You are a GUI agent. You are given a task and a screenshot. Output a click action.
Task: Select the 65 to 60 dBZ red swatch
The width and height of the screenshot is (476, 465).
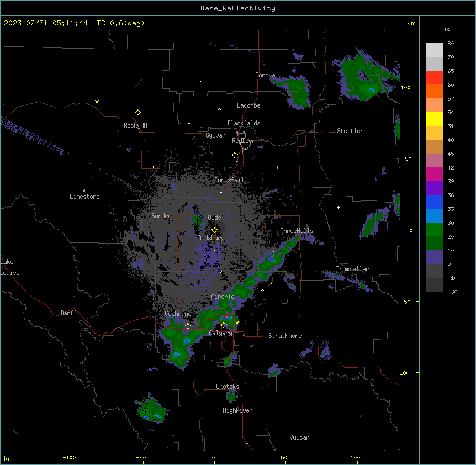click(x=434, y=78)
